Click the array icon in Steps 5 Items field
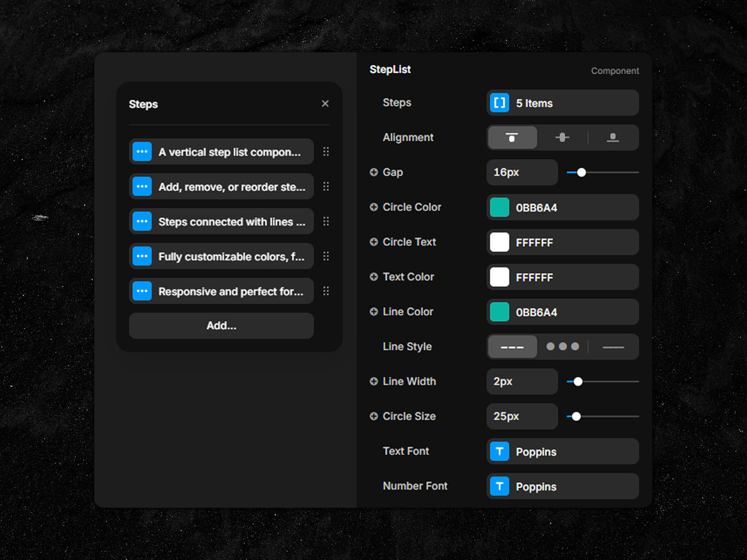This screenshot has width=747, height=560. (x=500, y=103)
